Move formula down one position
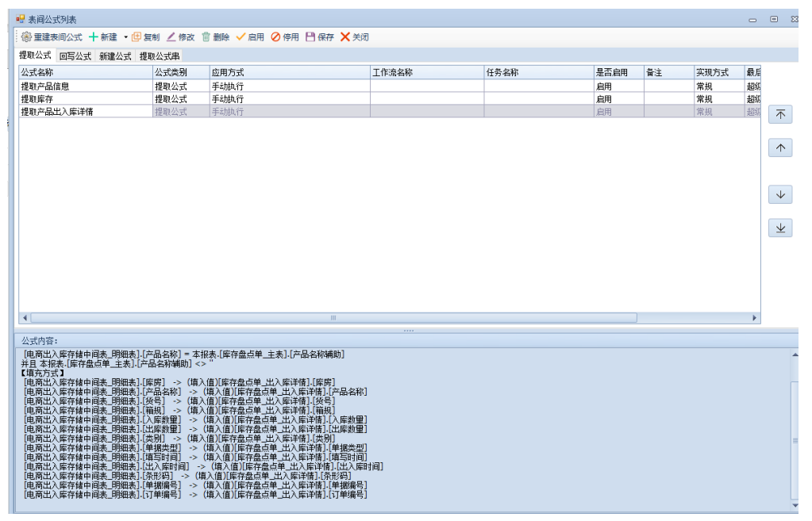 click(780, 194)
